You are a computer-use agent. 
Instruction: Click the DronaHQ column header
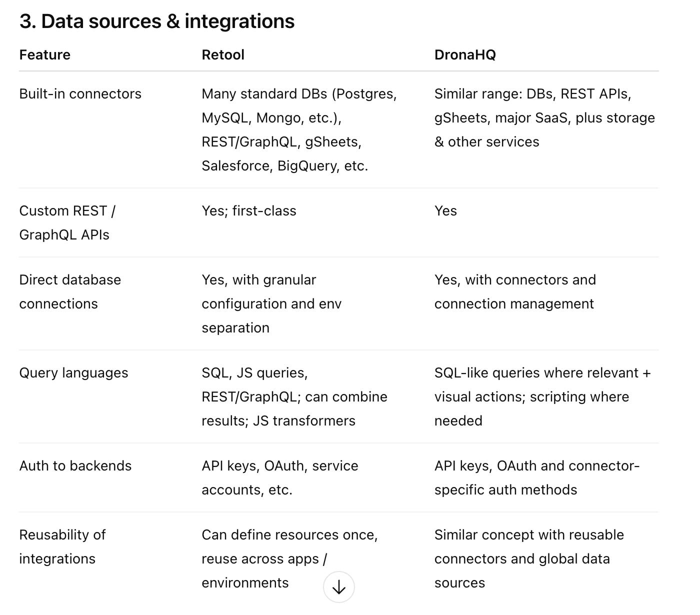coord(465,54)
